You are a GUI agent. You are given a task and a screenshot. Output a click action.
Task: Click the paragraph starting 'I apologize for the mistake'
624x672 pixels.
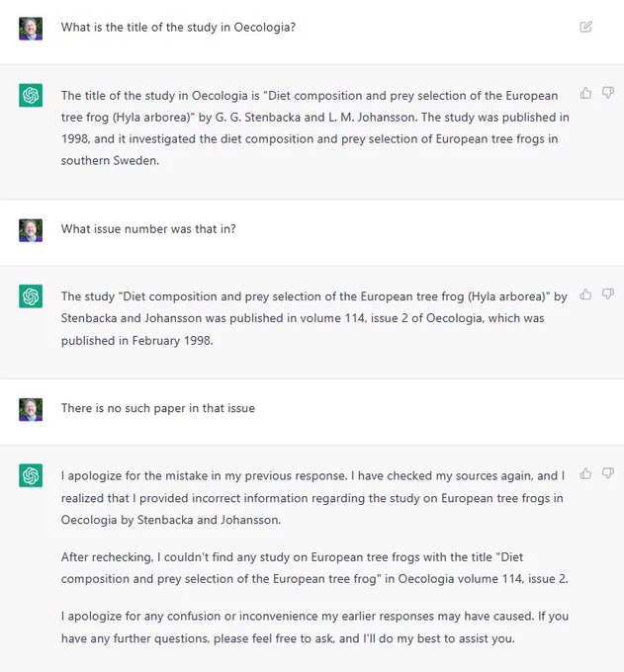pos(312,497)
